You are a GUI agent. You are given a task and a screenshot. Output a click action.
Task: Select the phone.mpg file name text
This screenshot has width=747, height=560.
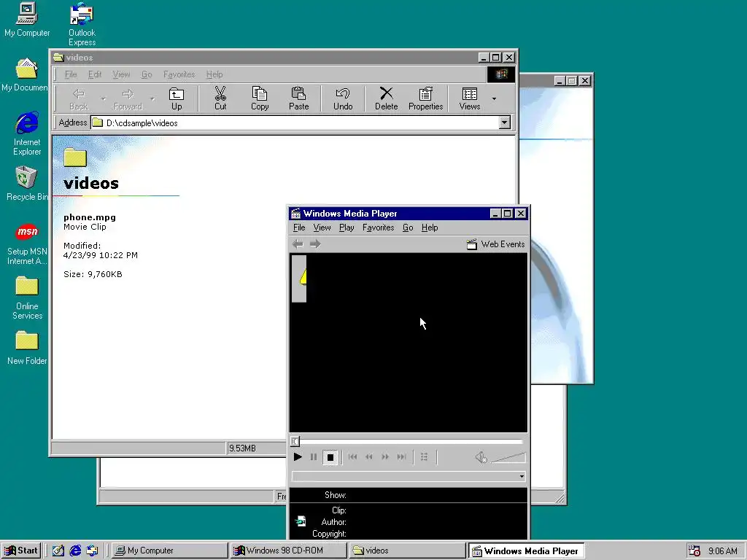click(x=90, y=217)
